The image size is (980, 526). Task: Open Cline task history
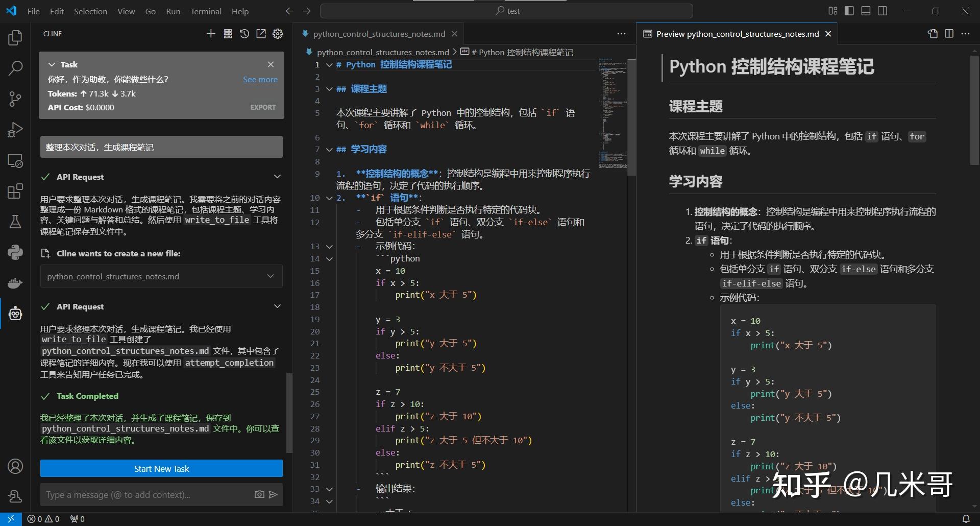click(x=244, y=34)
